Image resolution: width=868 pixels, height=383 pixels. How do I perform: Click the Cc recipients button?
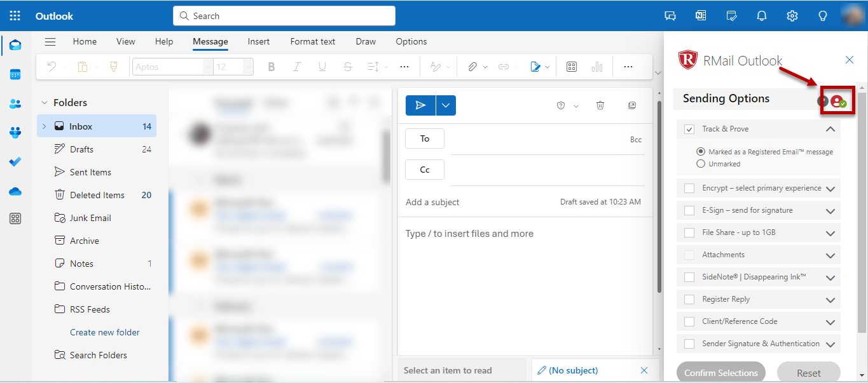coord(425,170)
